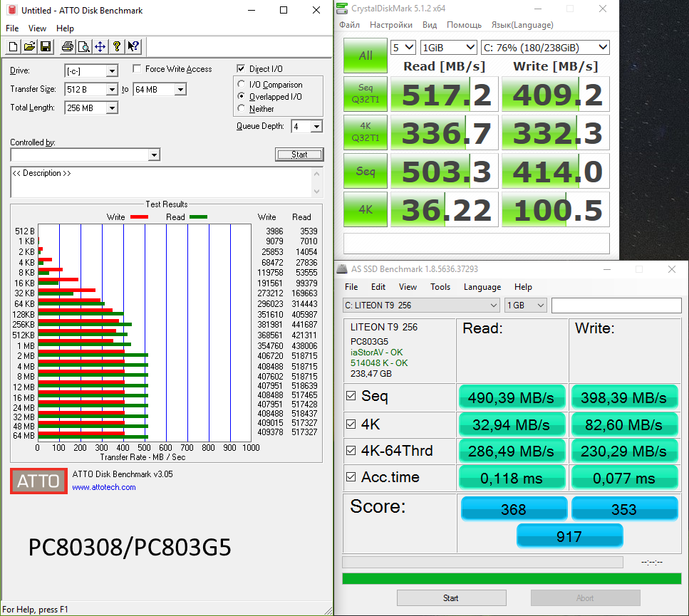This screenshot has width=689, height=616.
Task: Open the Edit menu in AS SSD
Action: (378, 287)
